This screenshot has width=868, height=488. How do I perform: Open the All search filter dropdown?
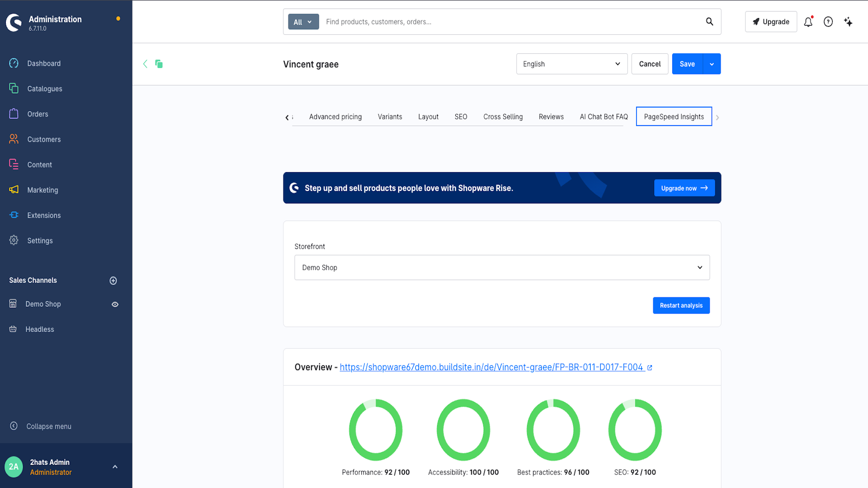303,22
